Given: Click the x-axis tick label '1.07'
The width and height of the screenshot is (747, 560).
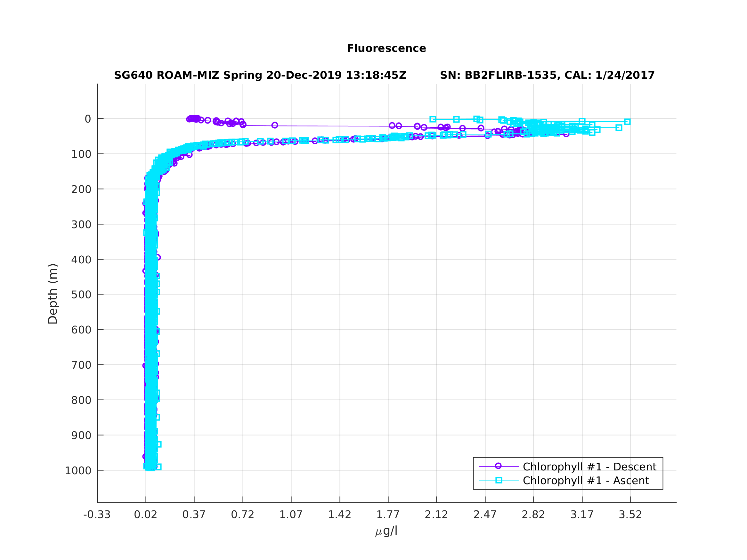Looking at the screenshot, I should tap(291, 515).
